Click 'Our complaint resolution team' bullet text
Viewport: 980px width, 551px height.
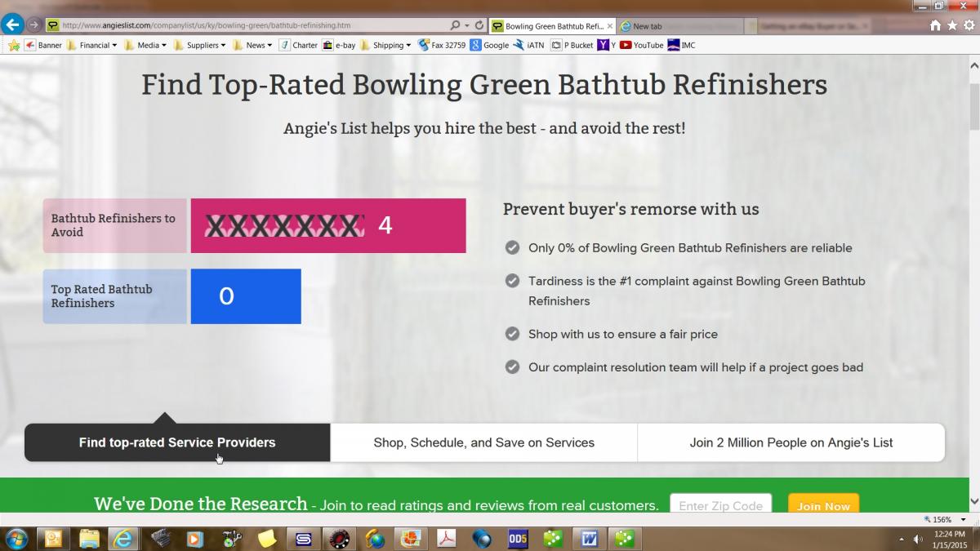(x=696, y=367)
